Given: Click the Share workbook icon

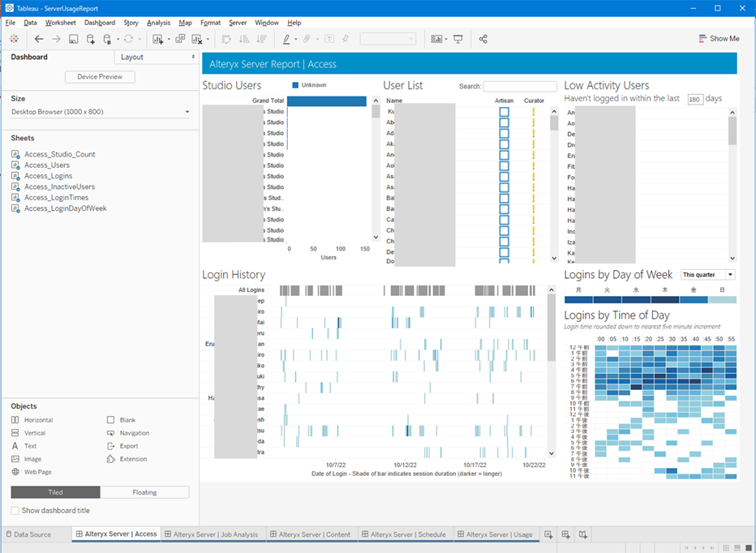Looking at the screenshot, I should point(483,39).
